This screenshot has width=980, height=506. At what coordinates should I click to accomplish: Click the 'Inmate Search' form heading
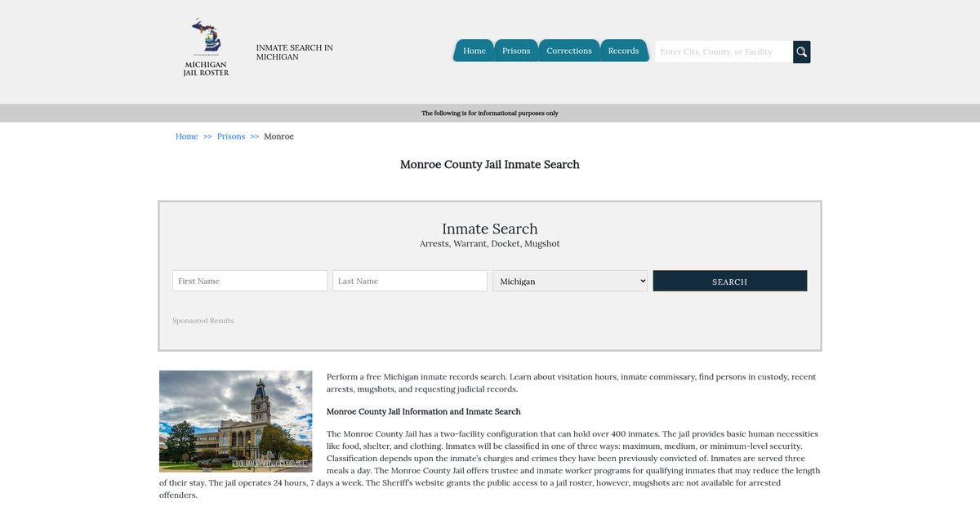point(490,229)
